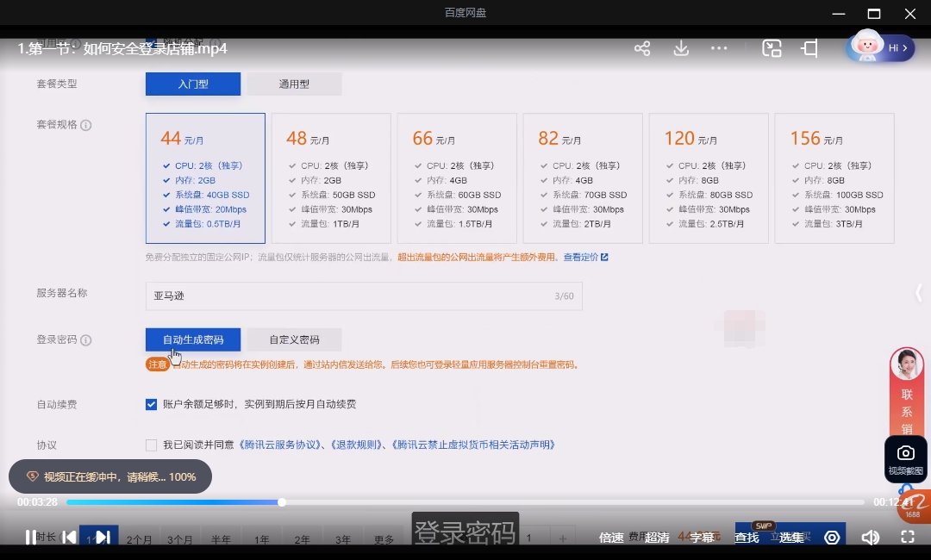Skip to the next video

103,538
